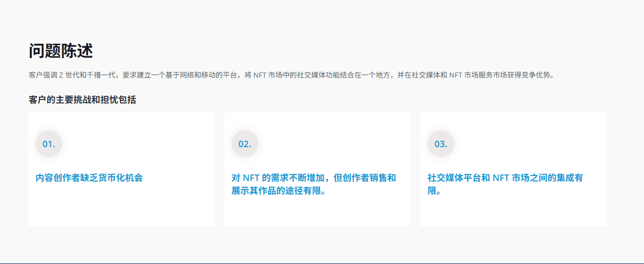Click the dark footer bar at page bottom
The height and width of the screenshot is (264, 644).
coord(322,263)
